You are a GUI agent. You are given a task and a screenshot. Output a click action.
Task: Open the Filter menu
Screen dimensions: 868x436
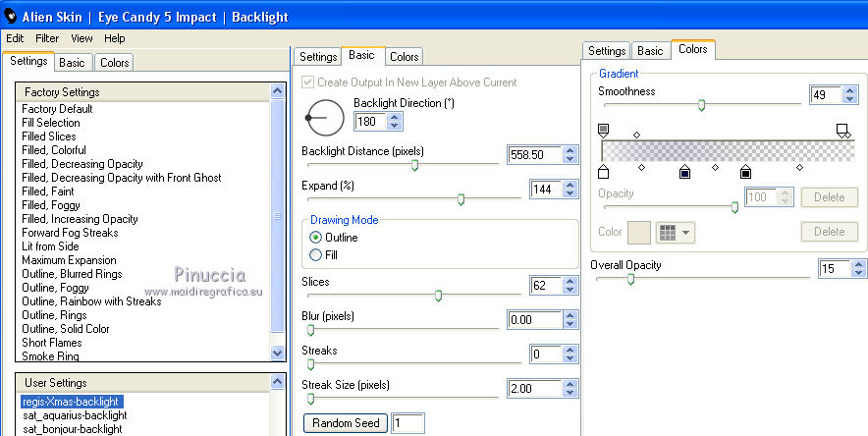(47, 38)
